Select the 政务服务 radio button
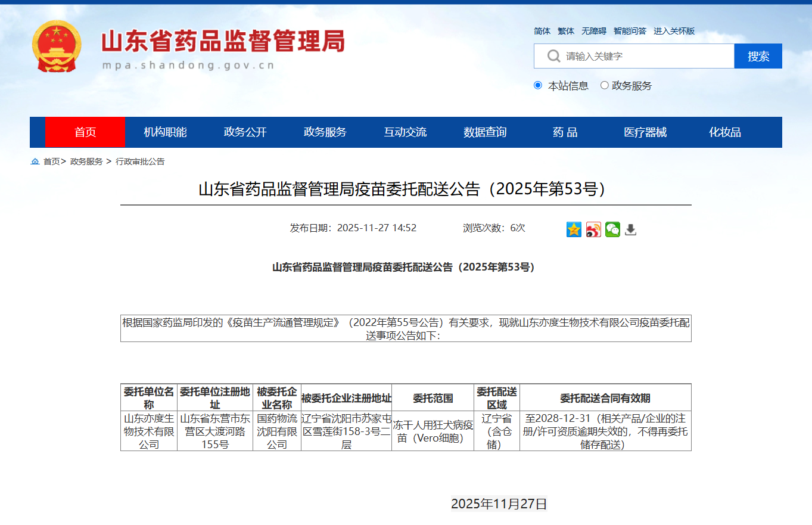This screenshot has width=812, height=525. (x=604, y=85)
